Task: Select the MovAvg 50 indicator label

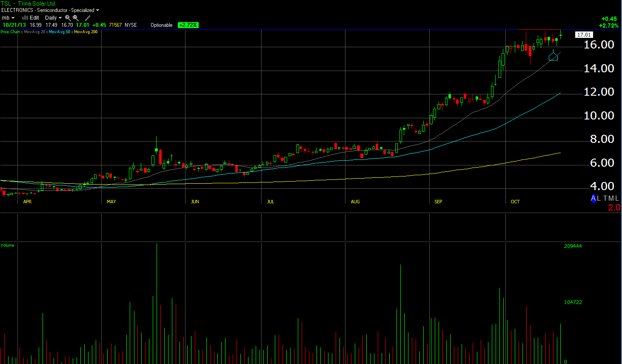Action: point(60,32)
